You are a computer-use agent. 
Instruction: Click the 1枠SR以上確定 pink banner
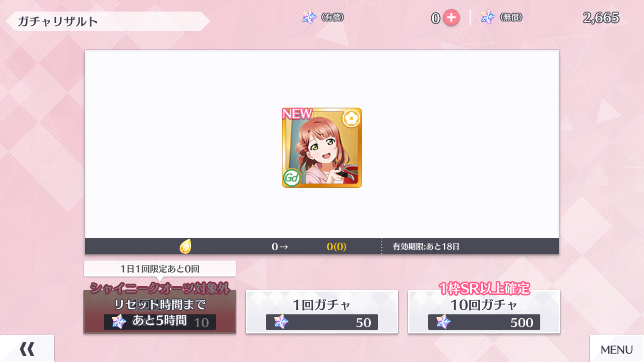[x=484, y=288]
